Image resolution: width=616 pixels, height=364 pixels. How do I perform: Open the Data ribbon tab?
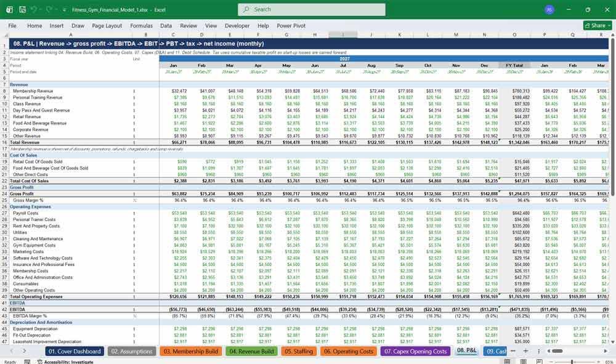[166, 25]
